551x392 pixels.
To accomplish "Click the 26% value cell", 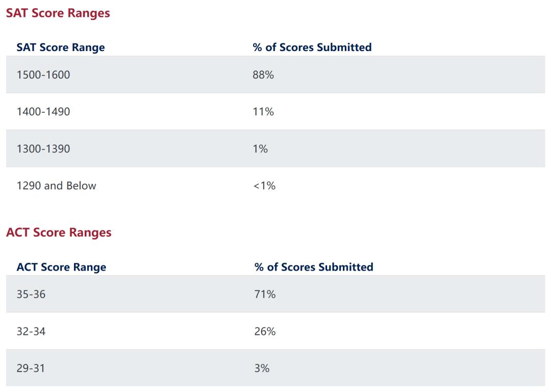I will pos(265,332).
